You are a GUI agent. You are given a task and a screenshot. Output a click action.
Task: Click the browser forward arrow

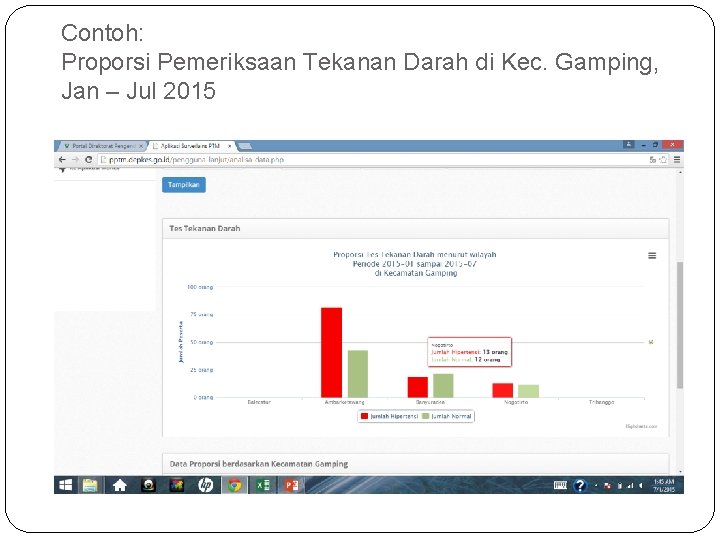click(75, 159)
